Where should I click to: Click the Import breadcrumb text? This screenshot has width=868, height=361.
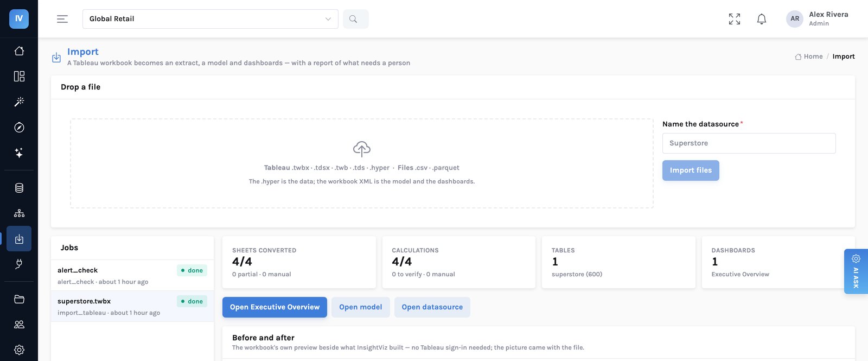click(844, 56)
